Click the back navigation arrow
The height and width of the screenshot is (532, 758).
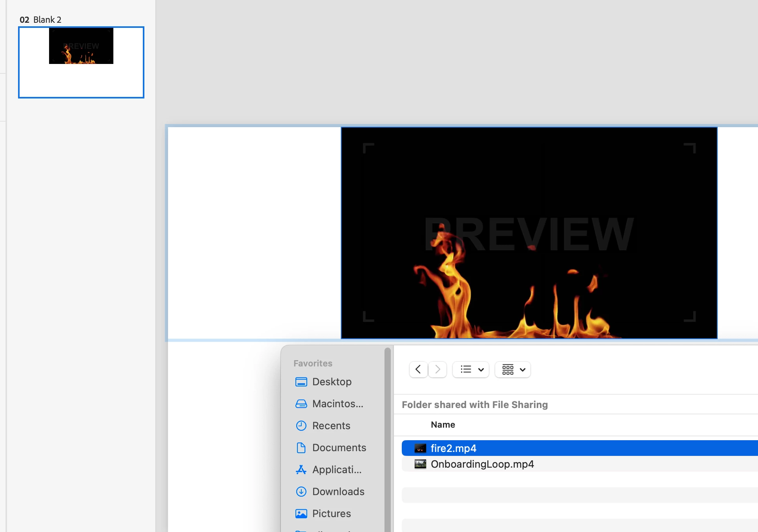pyautogui.click(x=418, y=370)
